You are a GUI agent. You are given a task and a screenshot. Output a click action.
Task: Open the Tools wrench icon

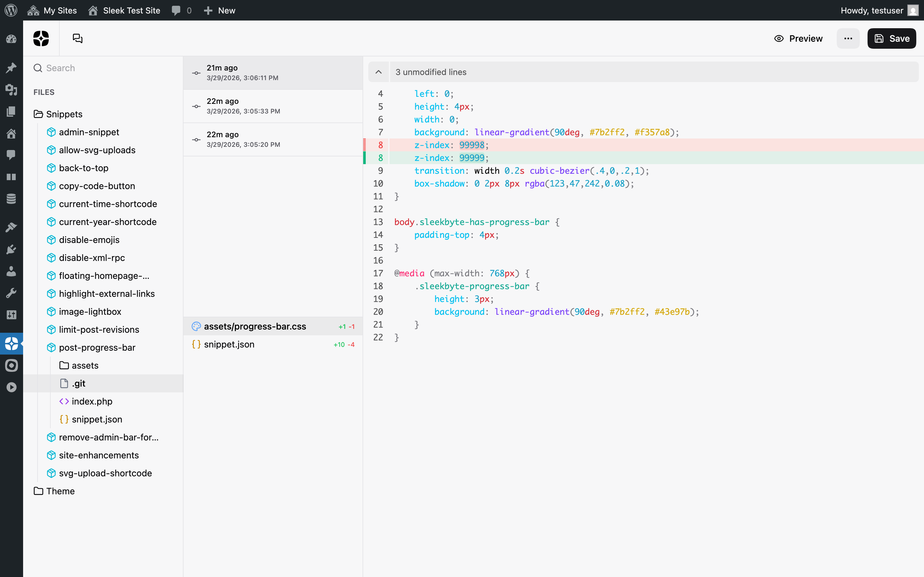point(12,293)
